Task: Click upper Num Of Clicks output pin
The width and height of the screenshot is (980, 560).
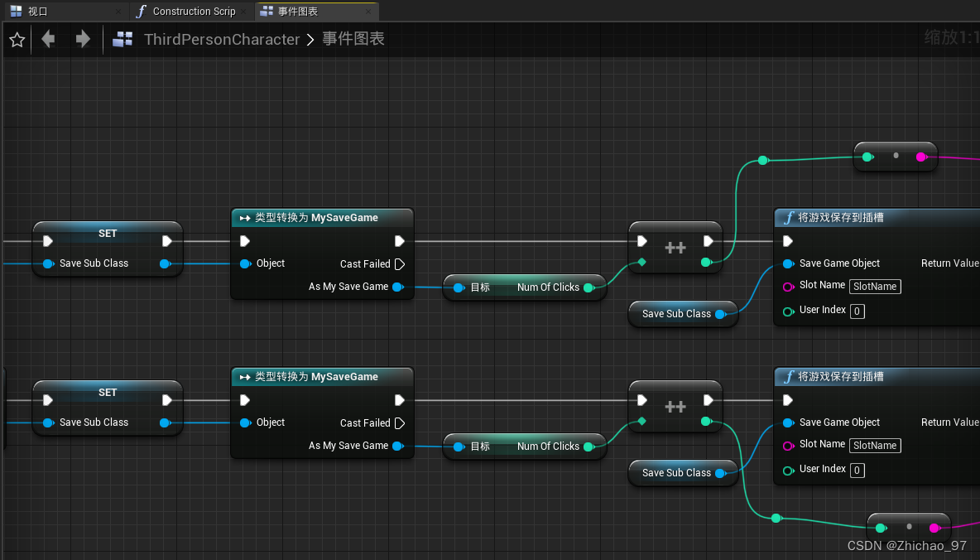Action: [x=588, y=287]
